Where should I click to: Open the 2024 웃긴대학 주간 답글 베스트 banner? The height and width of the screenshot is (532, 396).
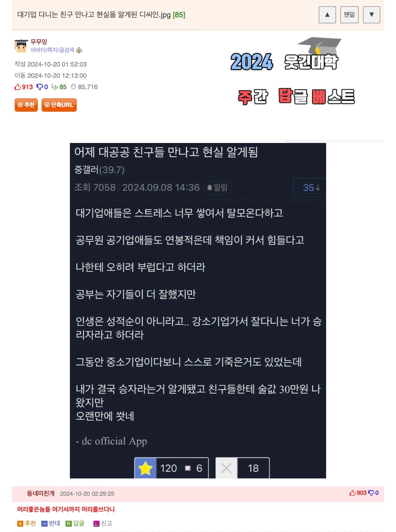(x=293, y=71)
